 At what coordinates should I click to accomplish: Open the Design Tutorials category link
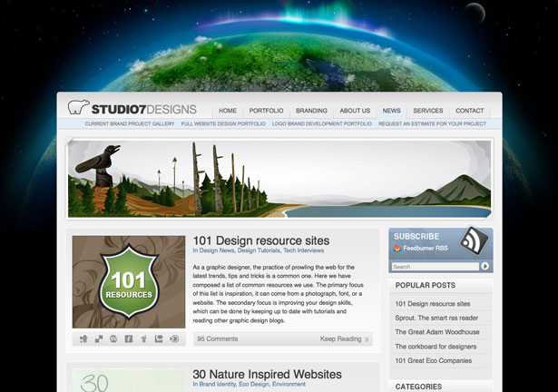tap(259, 250)
